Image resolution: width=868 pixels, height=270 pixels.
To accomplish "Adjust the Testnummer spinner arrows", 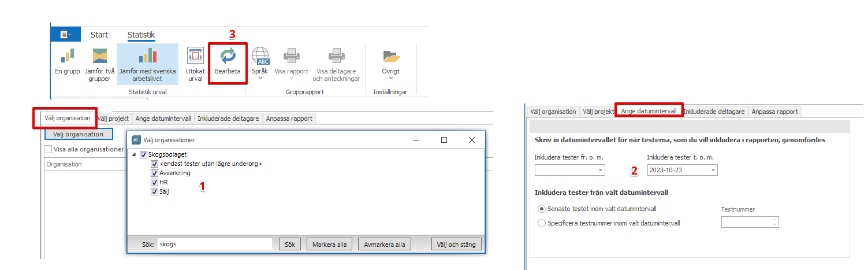I will (x=774, y=223).
